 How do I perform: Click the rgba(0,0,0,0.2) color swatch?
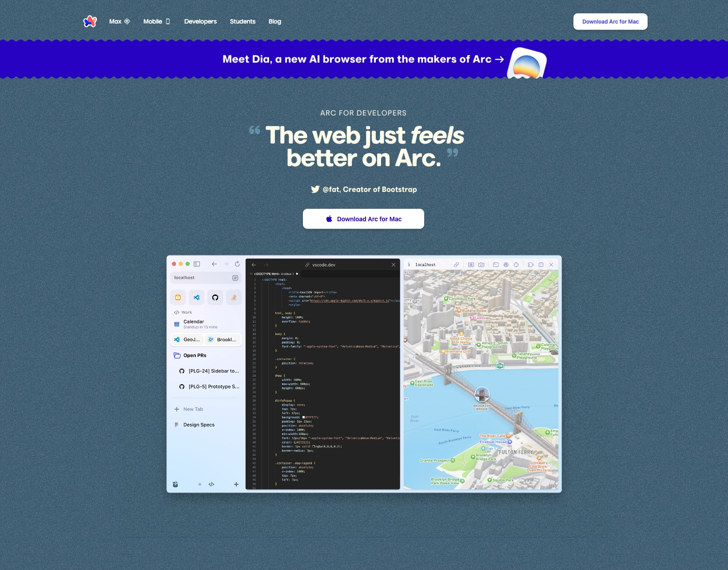pos(314,446)
